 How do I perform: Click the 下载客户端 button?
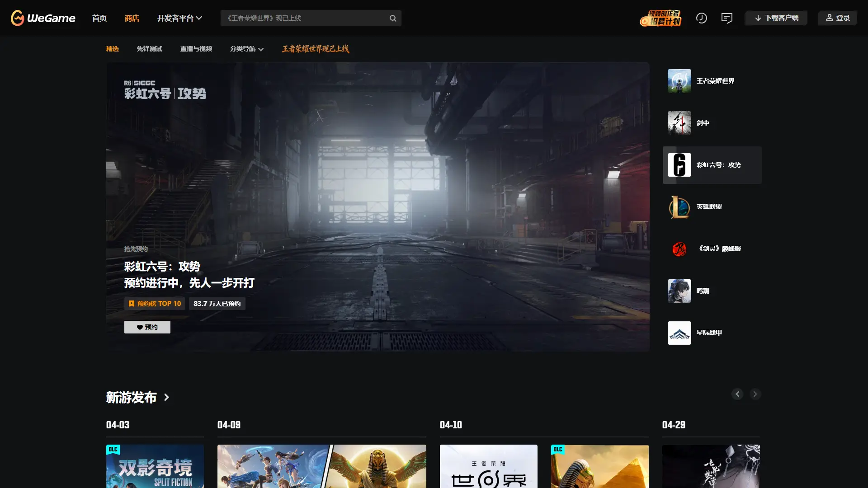click(776, 18)
